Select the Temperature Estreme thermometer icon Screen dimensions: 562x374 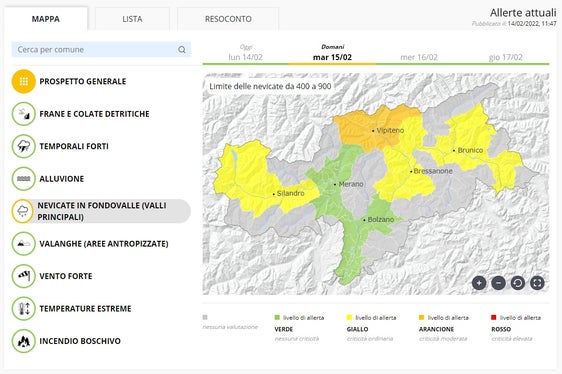(x=24, y=309)
